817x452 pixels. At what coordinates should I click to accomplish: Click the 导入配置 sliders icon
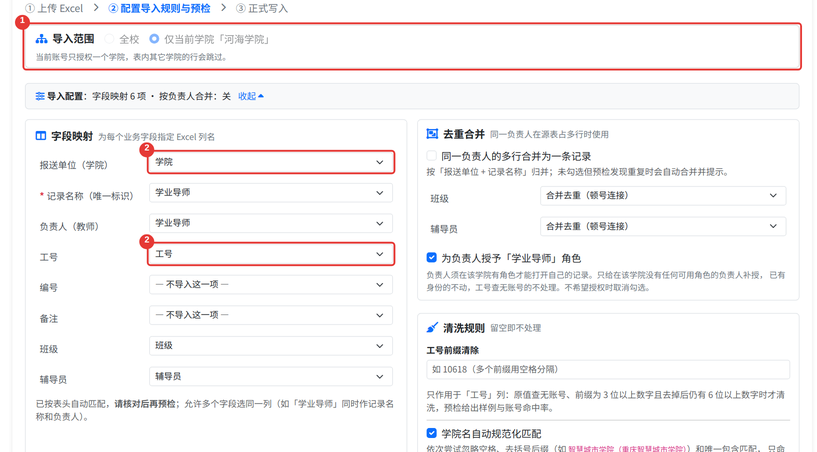tap(40, 96)
